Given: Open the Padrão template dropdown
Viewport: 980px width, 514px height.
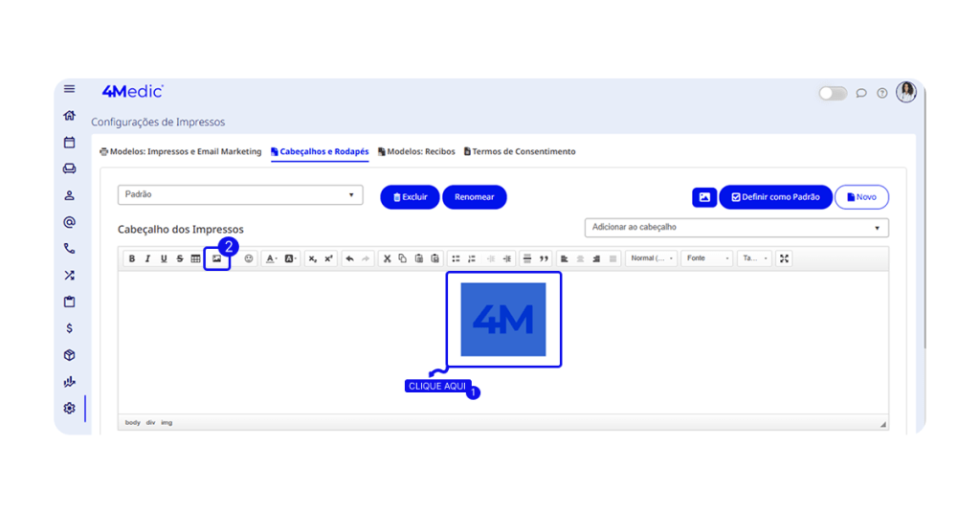Looking at the screenshot, I should click(x=240, y=195).
